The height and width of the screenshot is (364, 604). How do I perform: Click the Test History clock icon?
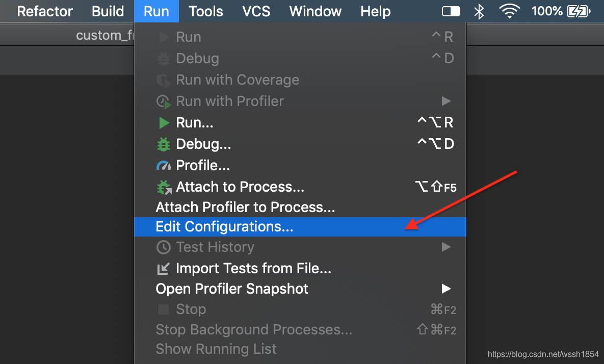coord(163,247)
